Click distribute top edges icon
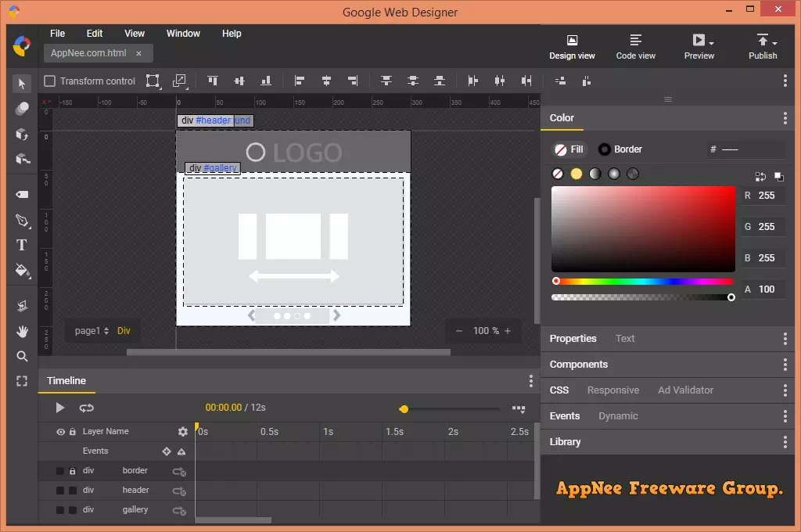Image resolution: width=801 pixels, height=532 pixels. pos(386,81)
